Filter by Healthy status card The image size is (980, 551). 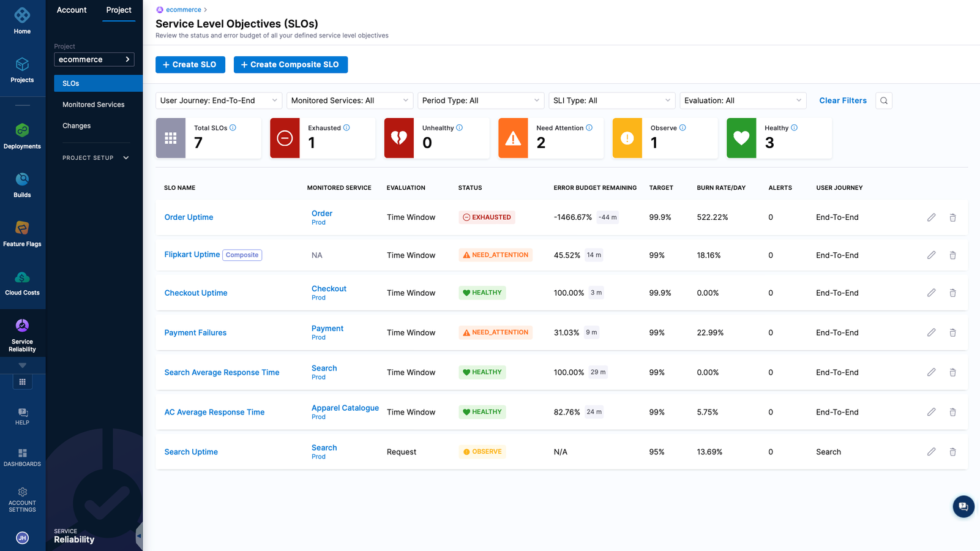point(779,138)
